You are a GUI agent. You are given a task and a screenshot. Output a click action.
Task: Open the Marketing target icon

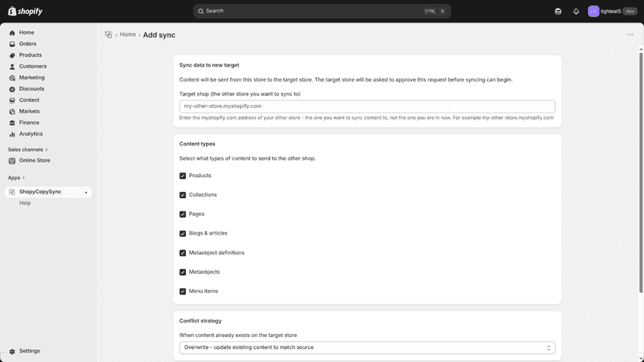click(x=12, y=78)
